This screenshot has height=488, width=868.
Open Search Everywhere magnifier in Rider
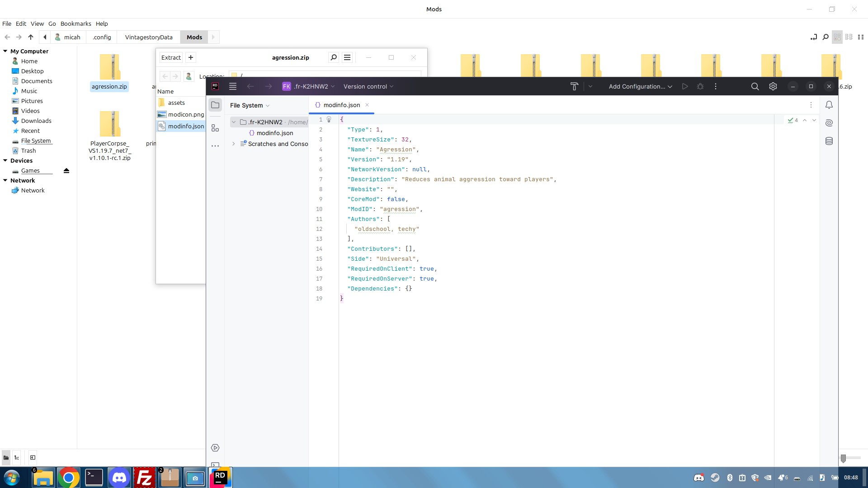[x=755, y=86]
